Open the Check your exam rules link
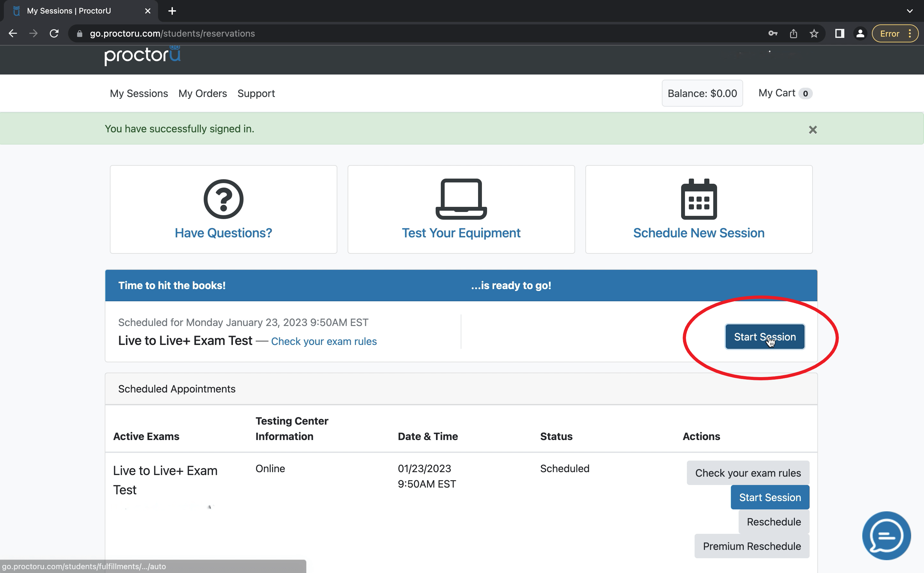This screenshot has height=573, width=924. pyautogui.click(x=324, y=341)
